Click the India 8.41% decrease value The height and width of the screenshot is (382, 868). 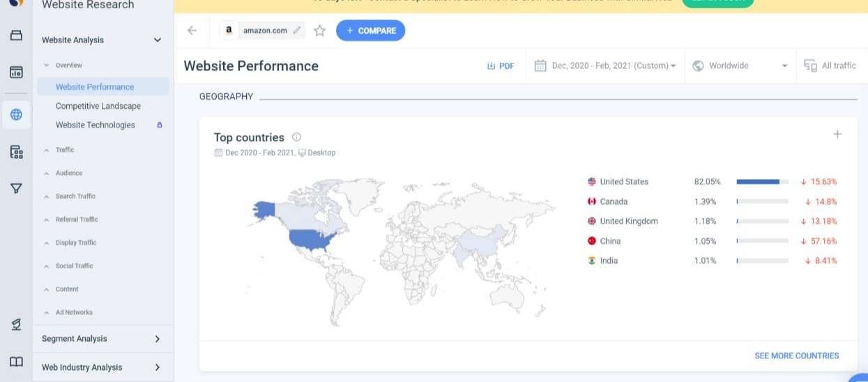click(821, 261)
